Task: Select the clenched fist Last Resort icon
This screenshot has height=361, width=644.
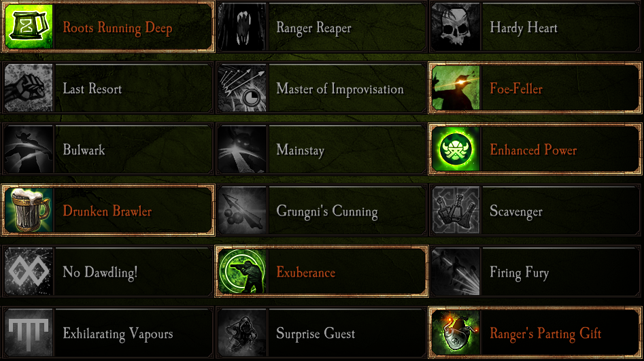Action: tap(29, 88)
